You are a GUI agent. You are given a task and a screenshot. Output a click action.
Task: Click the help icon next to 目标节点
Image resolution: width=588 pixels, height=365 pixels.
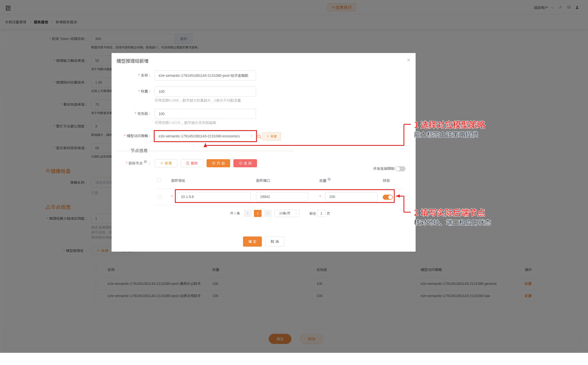[145, 162]
